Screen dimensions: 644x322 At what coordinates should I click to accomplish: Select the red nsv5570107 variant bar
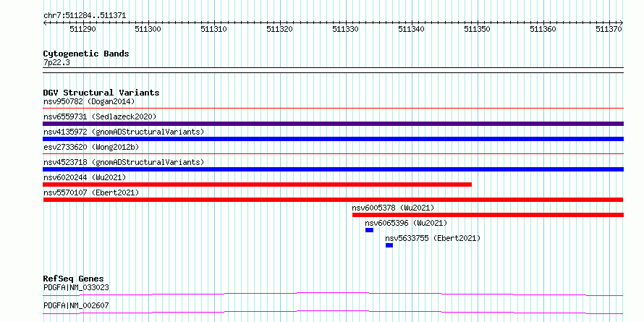333,200
